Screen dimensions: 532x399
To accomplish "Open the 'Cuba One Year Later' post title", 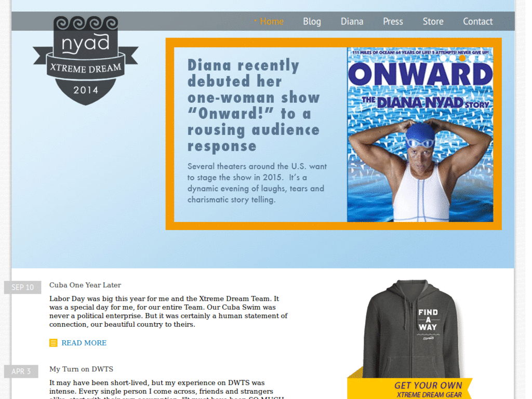I will coord(85,285).
